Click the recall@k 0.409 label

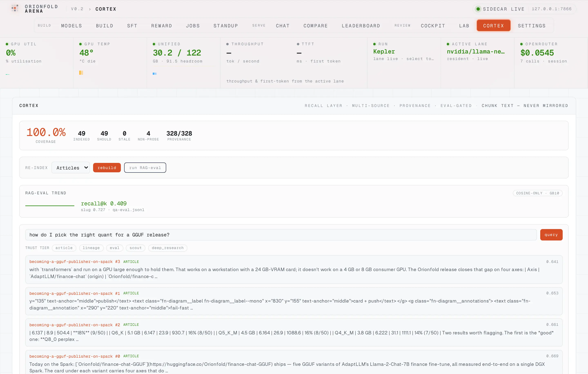(104, 203)
